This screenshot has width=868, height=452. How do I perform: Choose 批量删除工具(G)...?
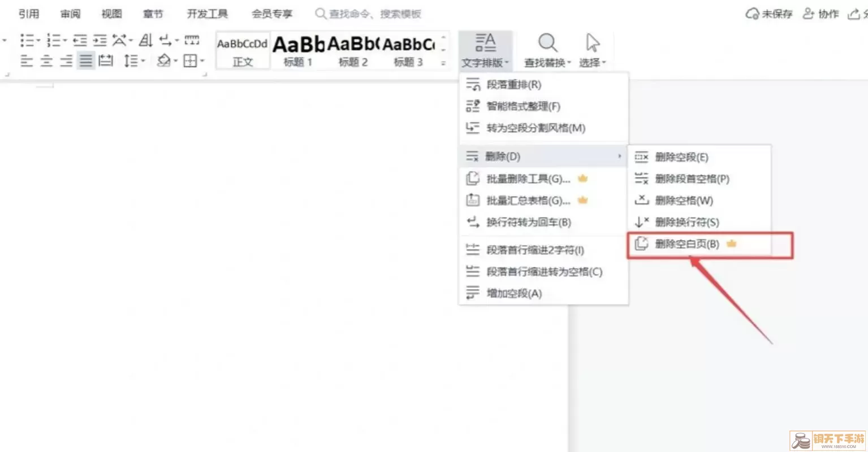(x=543, y=179)
